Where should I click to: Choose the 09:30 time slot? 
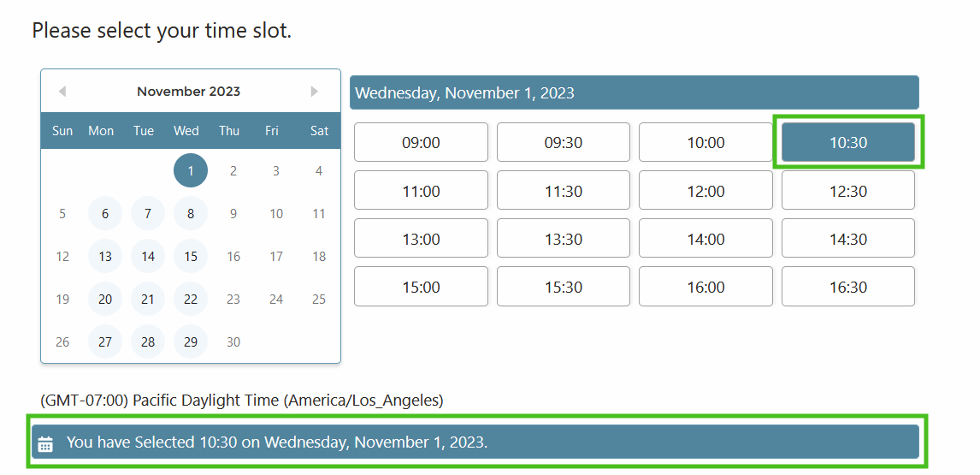click(564, 142)
